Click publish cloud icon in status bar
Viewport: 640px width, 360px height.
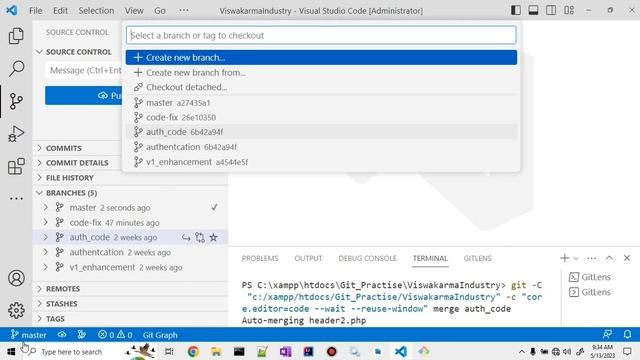[62, 335]
